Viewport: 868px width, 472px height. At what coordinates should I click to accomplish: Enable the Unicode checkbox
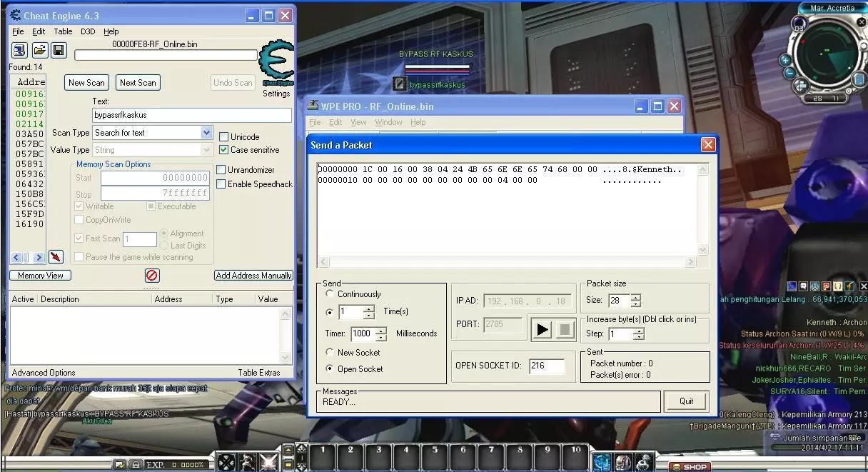pyautogui.click(x=223, y=136)
